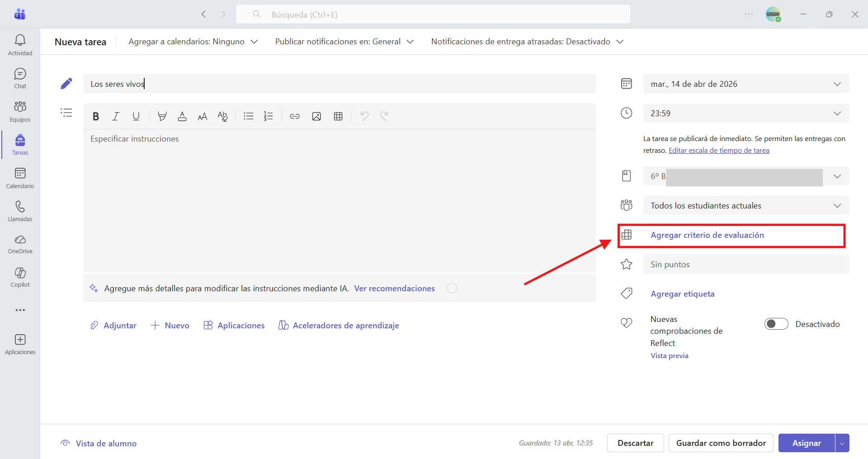Click the Búsqueda search box
The image size is (868, 459).
[x=433, y=14]
